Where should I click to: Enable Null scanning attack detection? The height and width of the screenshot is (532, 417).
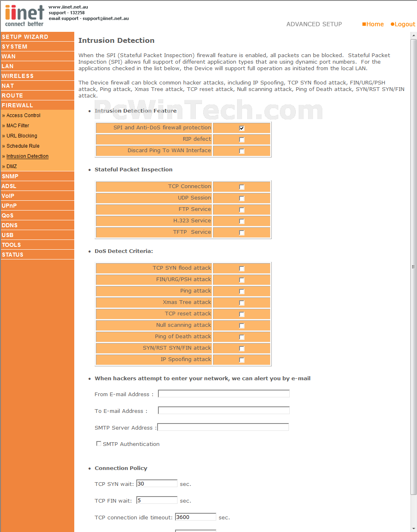(242, 326)
